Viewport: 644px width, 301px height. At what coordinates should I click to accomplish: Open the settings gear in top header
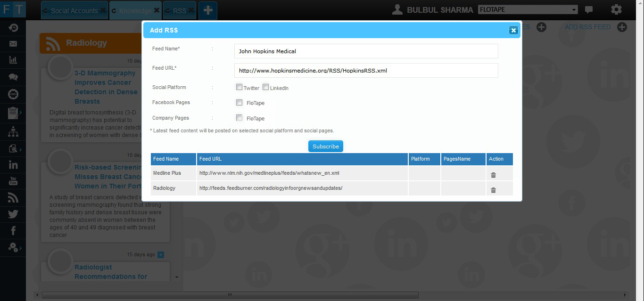[616, 9]
